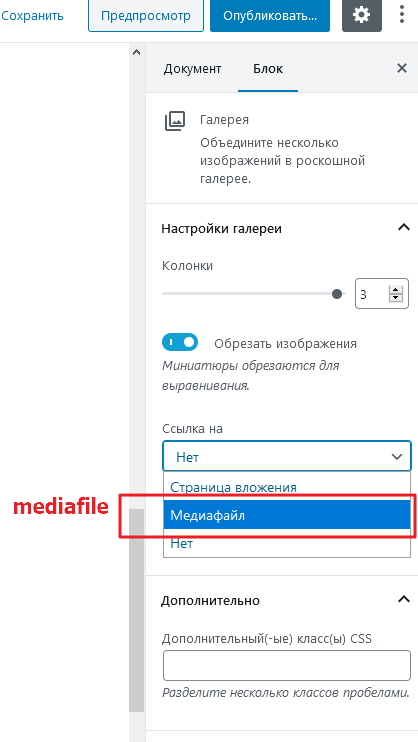Click the Колонки slider handle
This screenshot has width=418, height=742.
(x=337, y=294)
